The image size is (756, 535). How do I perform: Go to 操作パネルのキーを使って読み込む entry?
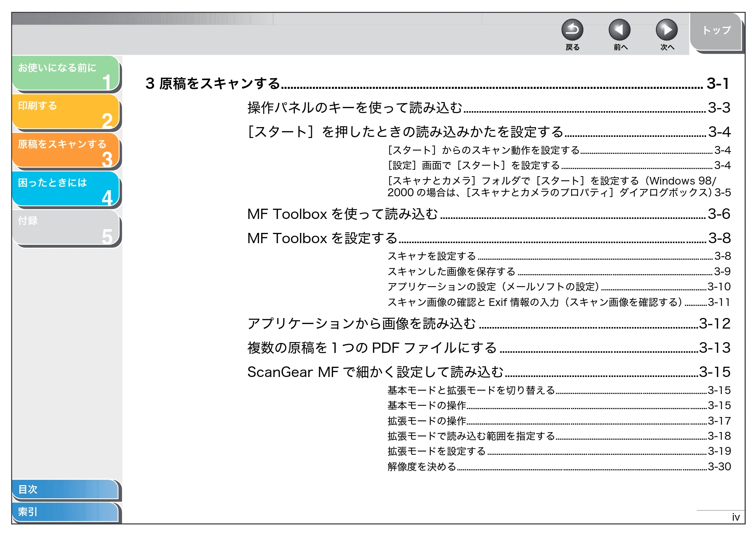tap(489, 108)
